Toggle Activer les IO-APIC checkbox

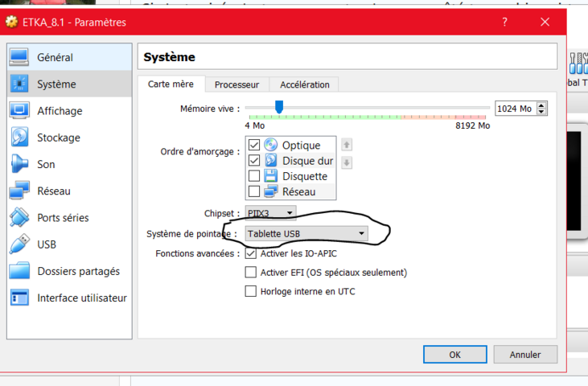coord(250,253)
